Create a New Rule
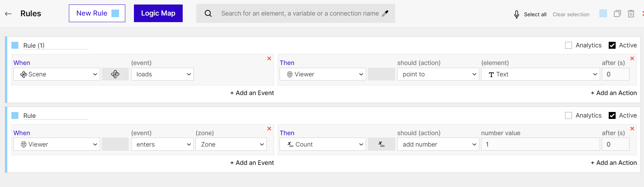The height and width of the screenshot is (187, 644). (x=97, y=13)
